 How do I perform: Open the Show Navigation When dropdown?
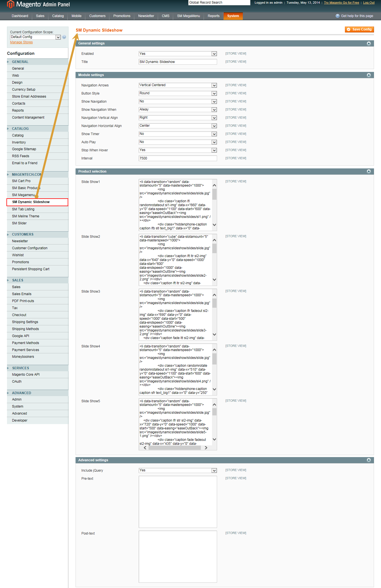pyautogui.click(x=178, y=110)
